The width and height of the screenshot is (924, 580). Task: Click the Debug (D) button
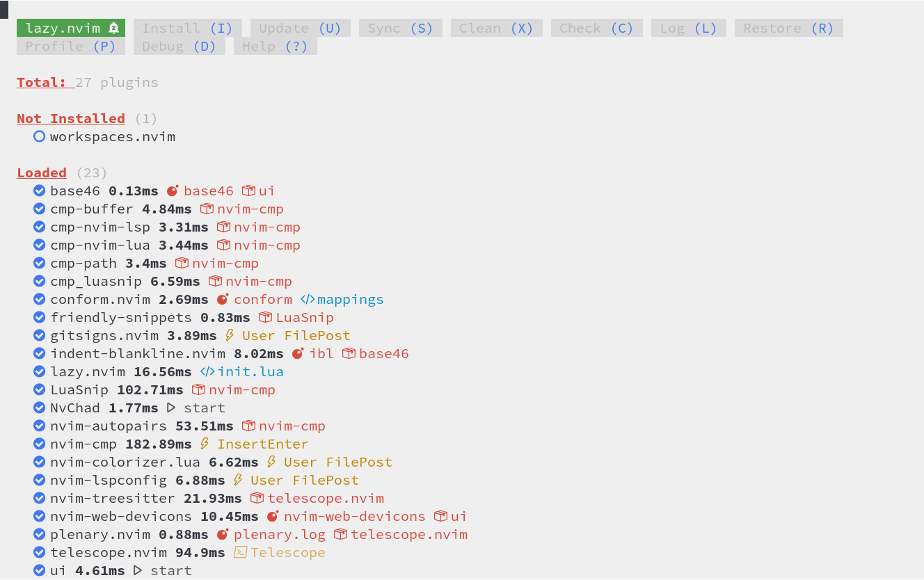click(x=180, y=47)
